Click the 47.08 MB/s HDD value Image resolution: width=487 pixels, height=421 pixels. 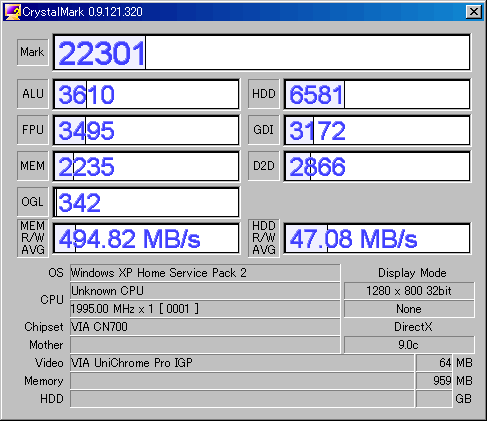(377, 238)
